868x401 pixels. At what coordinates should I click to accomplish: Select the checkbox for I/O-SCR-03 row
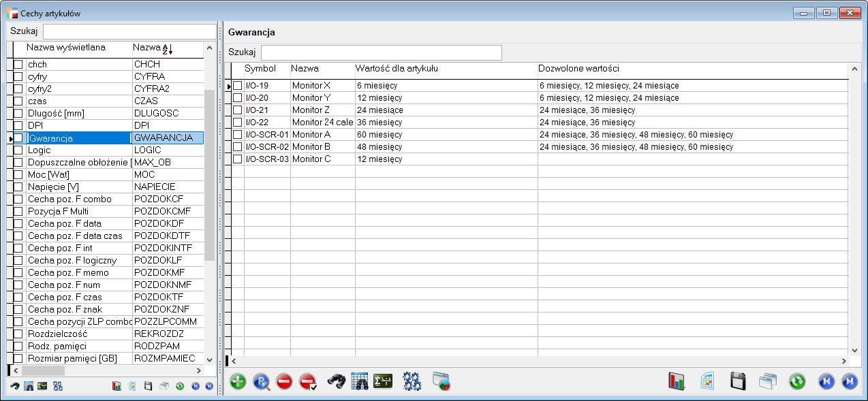tap(238, 159)
